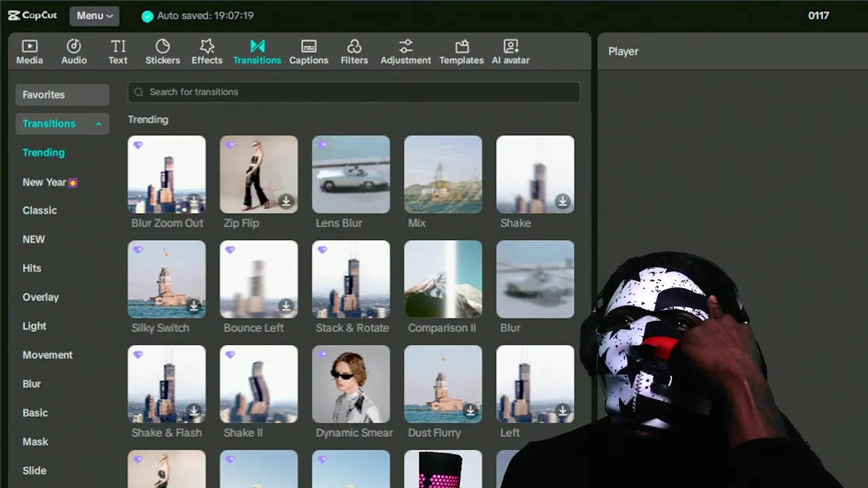Select the Blur category in sidebar
The width and height of the screenshot is (868, 488).
tap(32, 384)
